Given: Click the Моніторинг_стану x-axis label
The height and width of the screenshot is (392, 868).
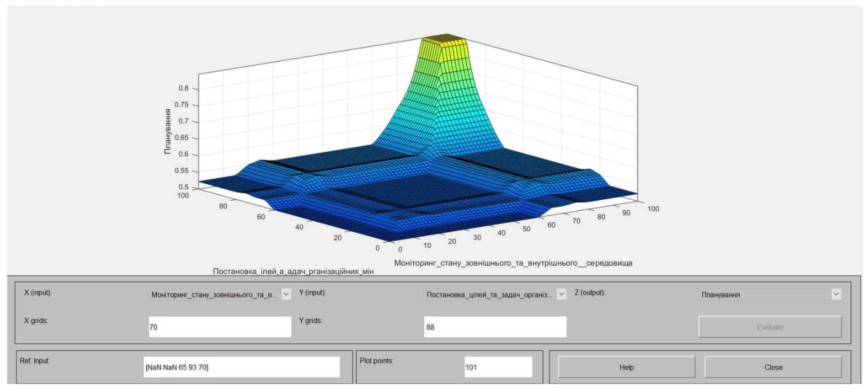Looking at the screenshot, I should tap(513, 263).
